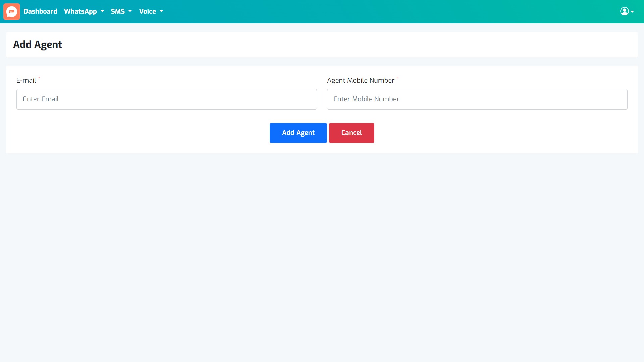The height and width of the screenshot is (362, 644).
Task: Expand the WhatsApp dropdown menu
Action: (x=84, y=11)
